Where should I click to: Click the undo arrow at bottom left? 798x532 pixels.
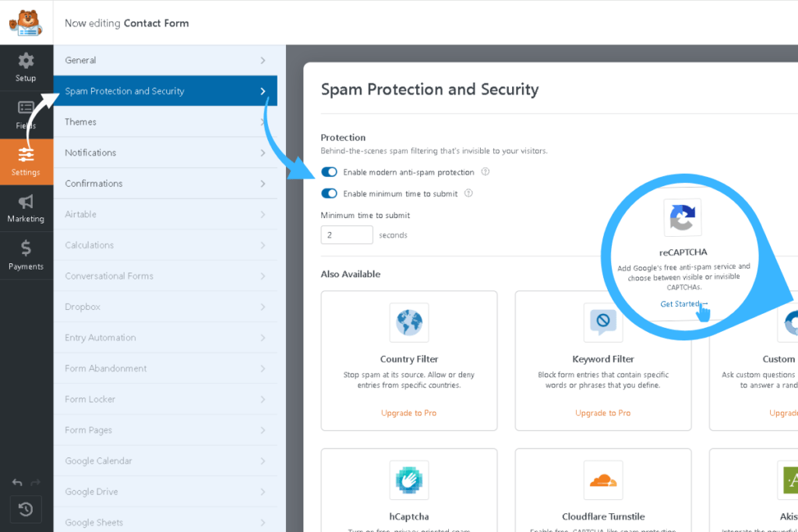tap(17, 484)
